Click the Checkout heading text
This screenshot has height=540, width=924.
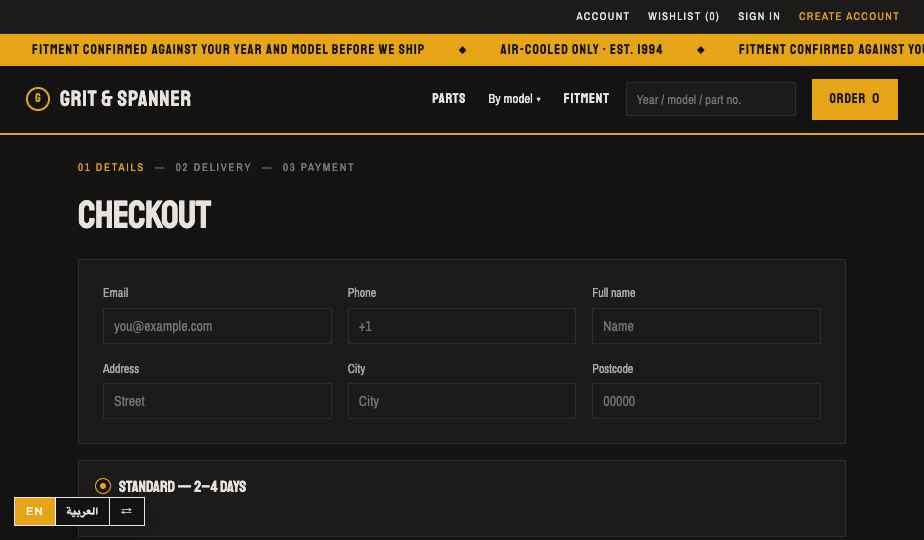point(144,215)
